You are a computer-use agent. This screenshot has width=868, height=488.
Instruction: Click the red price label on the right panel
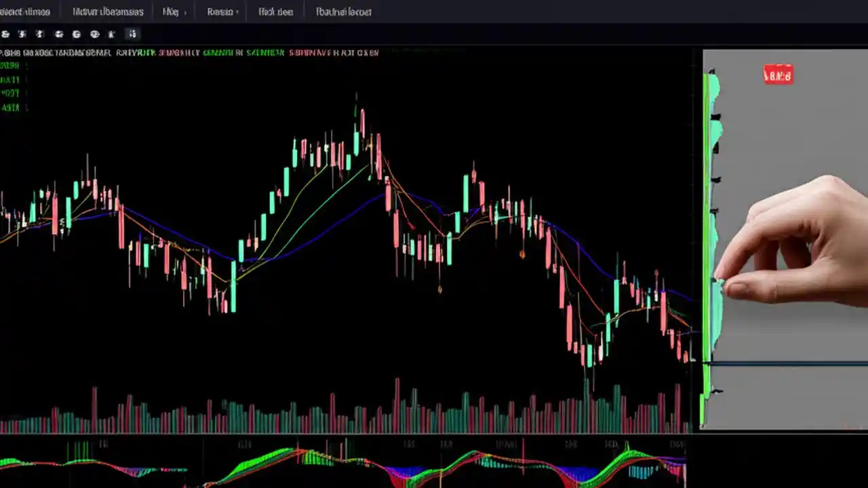tap(778, 75)
